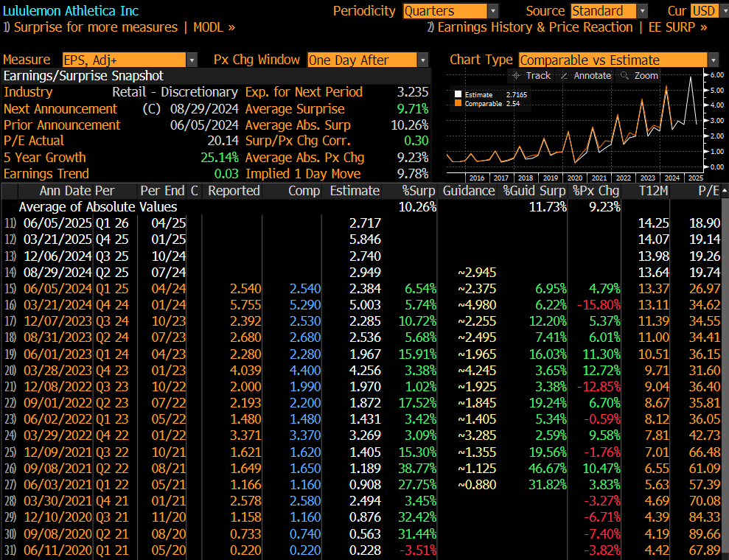The image size is (729, 560).
Task: Select the Comparable vs Estimate chart type field
Action: click(x=613, y=60)
